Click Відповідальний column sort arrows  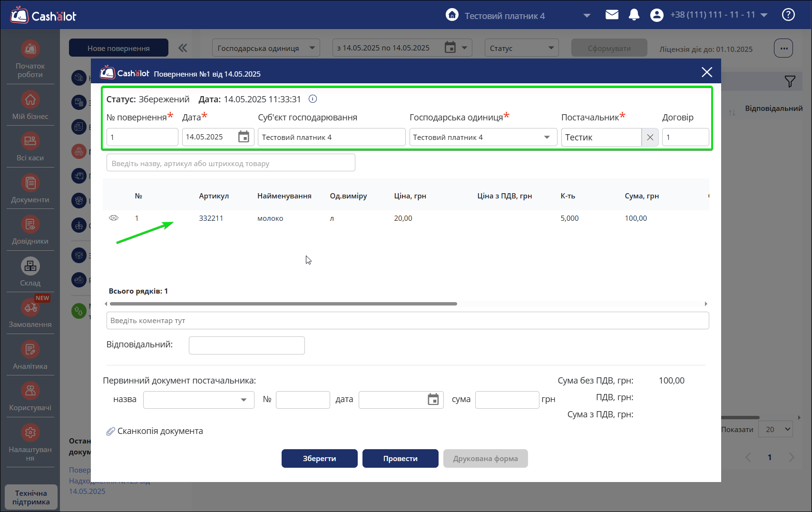click(x=732, y=113)
